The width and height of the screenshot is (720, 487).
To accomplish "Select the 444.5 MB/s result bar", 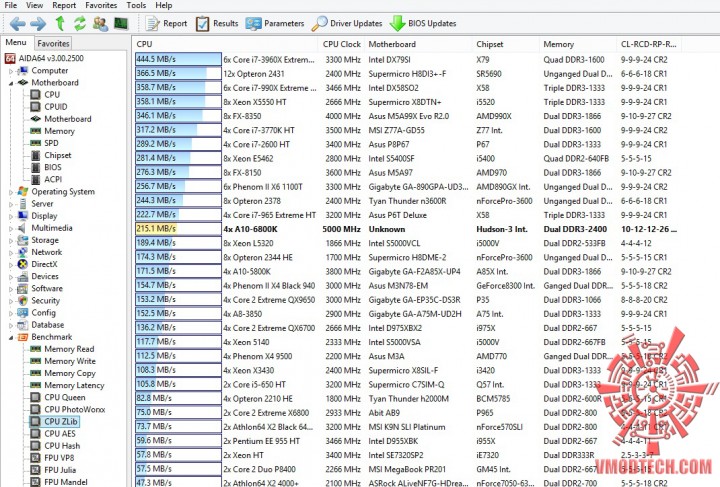I will point(178,60).
